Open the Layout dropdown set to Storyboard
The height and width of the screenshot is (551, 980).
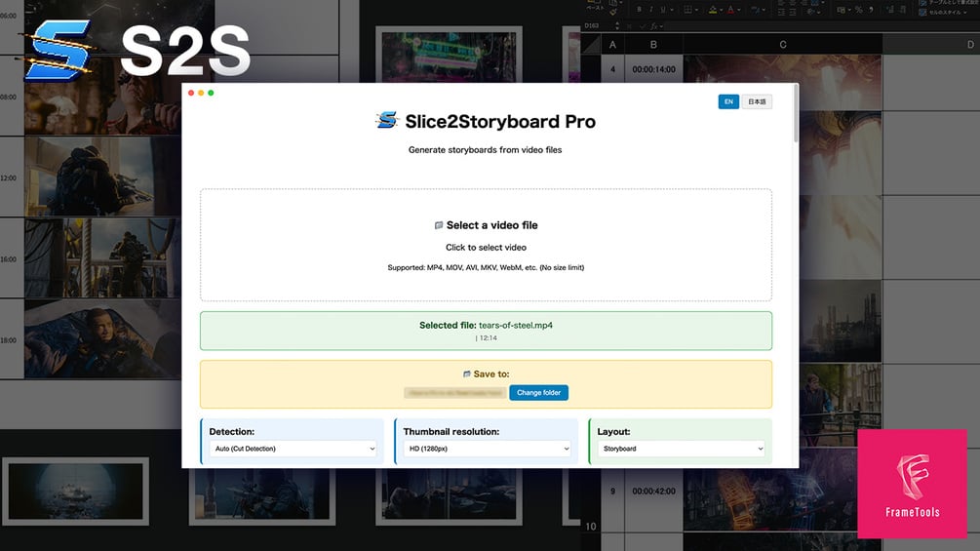click(681, 449)
